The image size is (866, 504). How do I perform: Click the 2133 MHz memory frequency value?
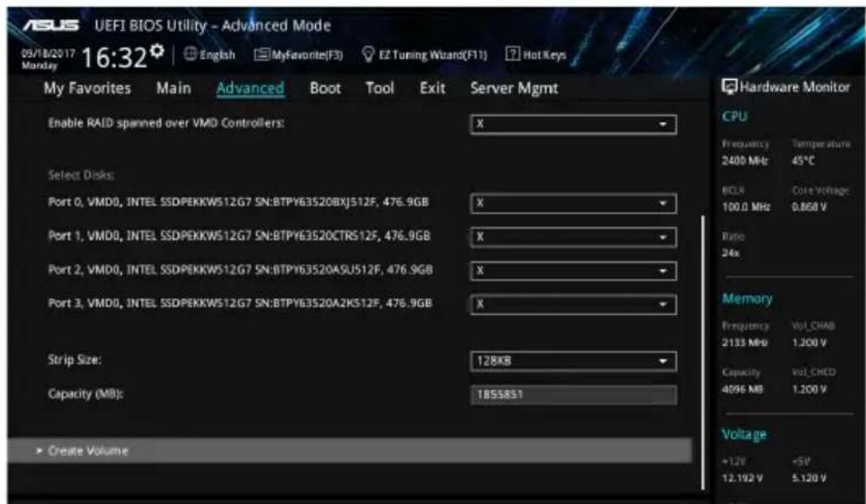tap(745, 343)
